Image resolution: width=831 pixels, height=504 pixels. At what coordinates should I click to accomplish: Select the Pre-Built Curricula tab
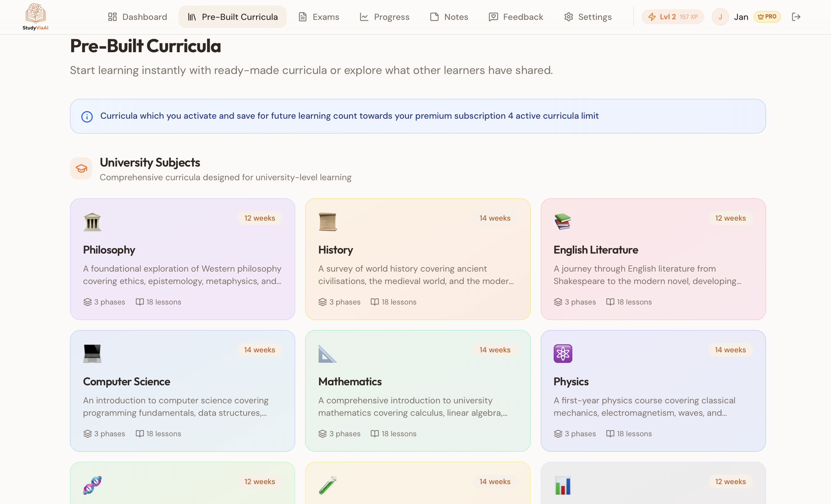point(233,17)
